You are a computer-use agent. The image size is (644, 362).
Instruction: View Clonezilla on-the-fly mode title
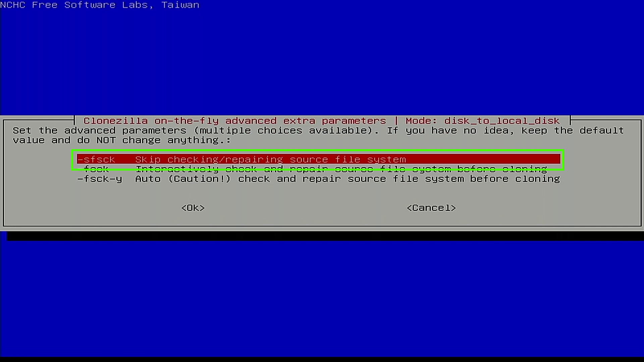[x=322, y=121]
